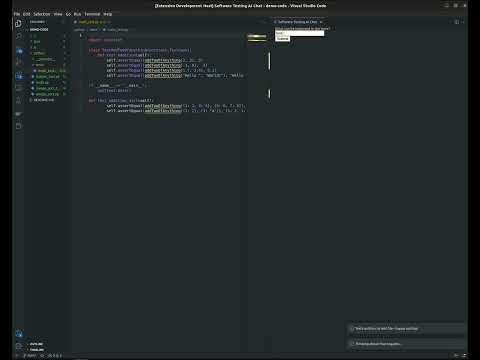Open the File menu
480x360 pixels.
pyautogui.click(x=17, y=14)
